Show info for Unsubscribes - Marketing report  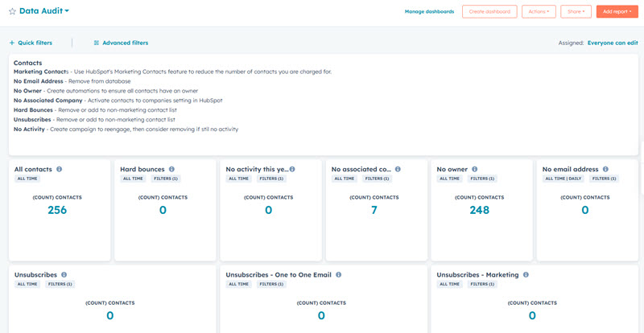[526, 275]
